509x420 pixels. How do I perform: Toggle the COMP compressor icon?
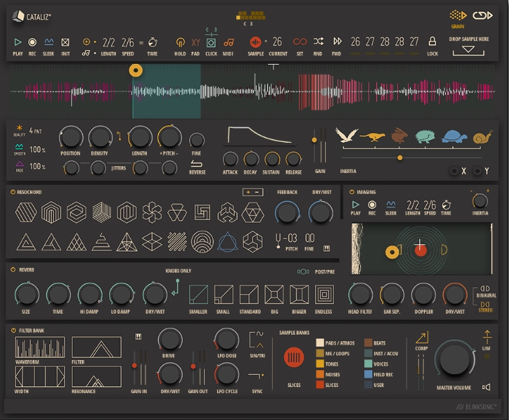422,338
